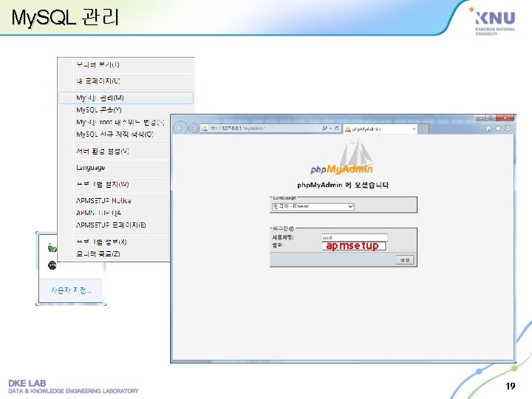Click the 사용자명: label text
532x399 pixels.
[283, 237]
